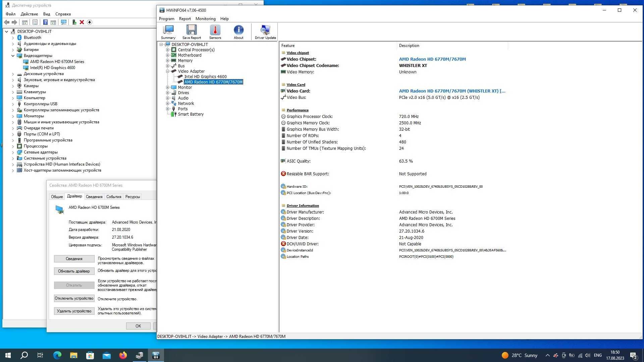Expand Контроллеры USB in Device Manager
The image size is (644, 362).
coord(13,104)
